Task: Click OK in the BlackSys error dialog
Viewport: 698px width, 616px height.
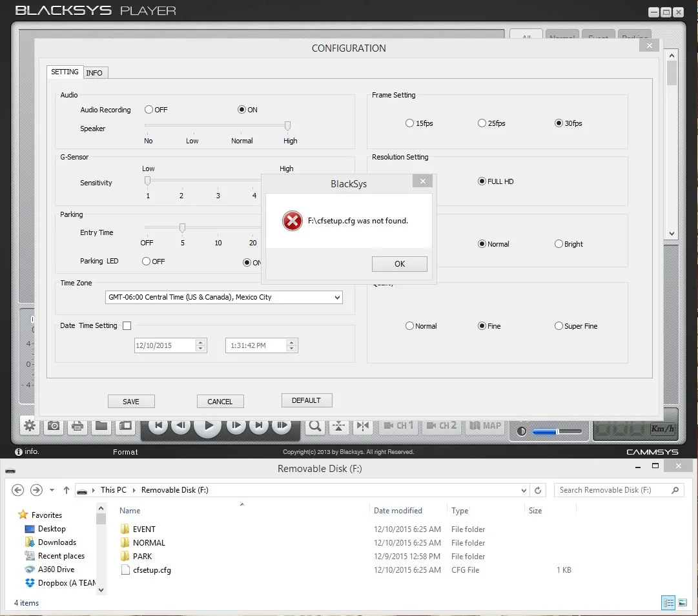Action: [x=399, y=263]
